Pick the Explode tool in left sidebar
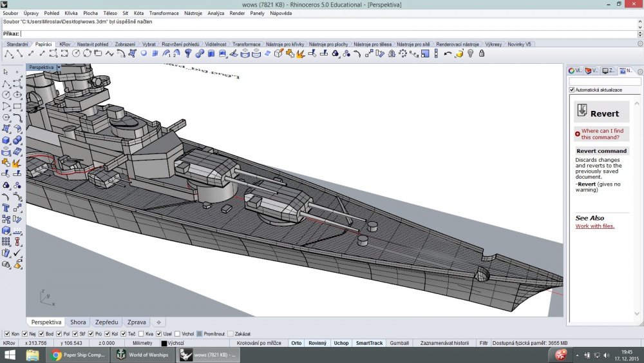This screenshot has width=644, height=363. pos(17,163)
